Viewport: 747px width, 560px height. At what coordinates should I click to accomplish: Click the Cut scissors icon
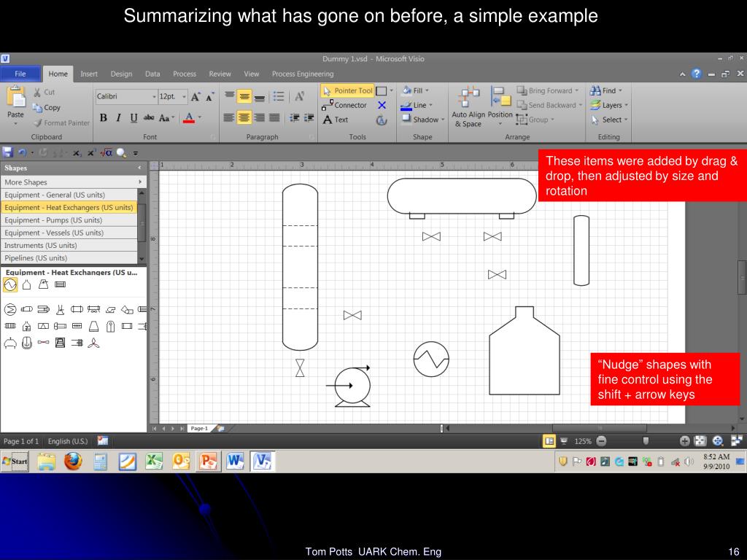point(37,92)
